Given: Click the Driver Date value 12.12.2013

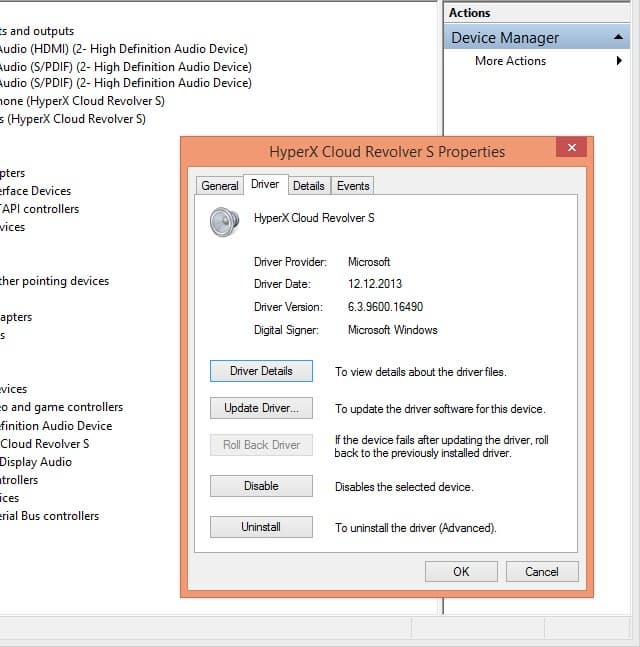Looking at the screenshot, I should (x=375, y=283).
